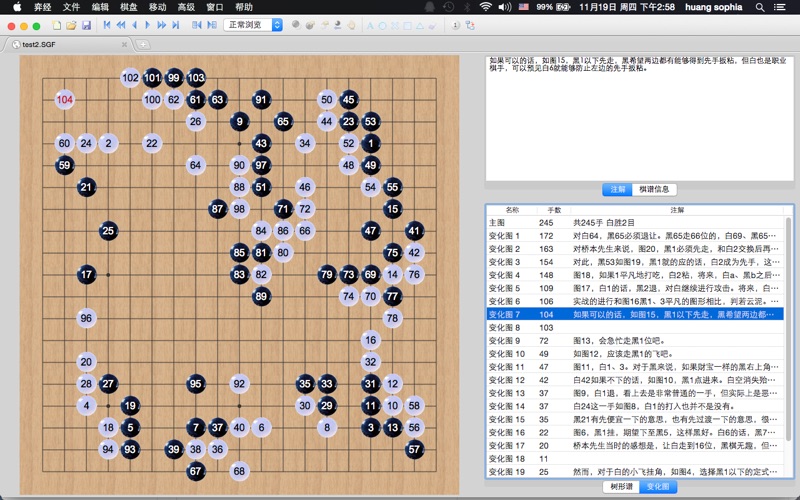Click the new file icon in toolbar
Viewport: 800px width, 500px height.
[57, 24]
